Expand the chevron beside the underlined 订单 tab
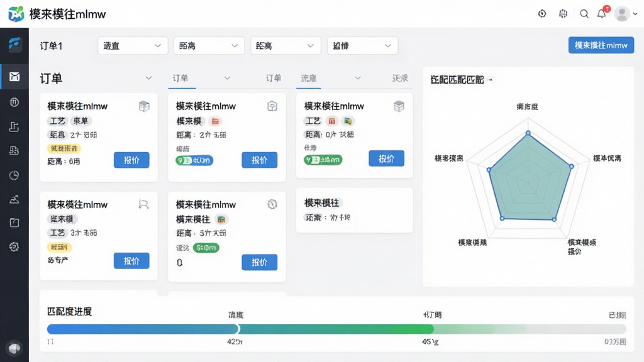 pyautogui.click(x=227, y=78)
